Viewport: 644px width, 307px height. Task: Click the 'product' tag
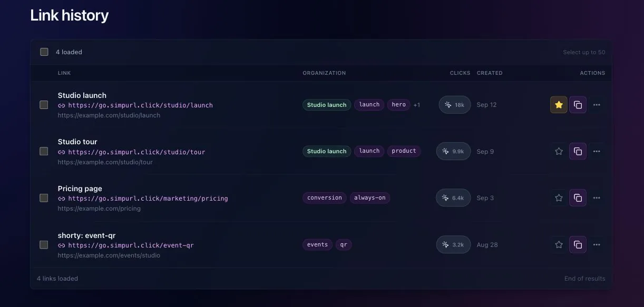404,151
